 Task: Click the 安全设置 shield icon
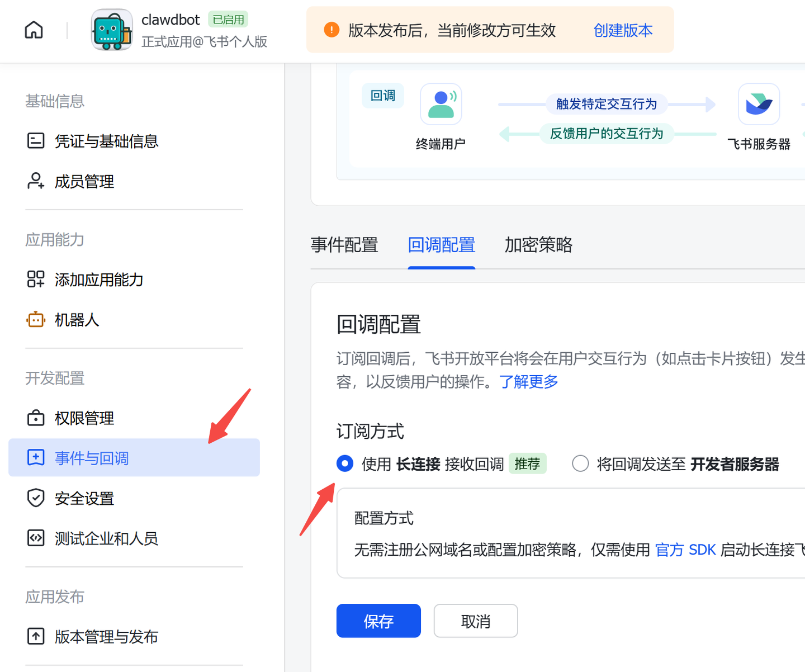click(x=36, y=498)
